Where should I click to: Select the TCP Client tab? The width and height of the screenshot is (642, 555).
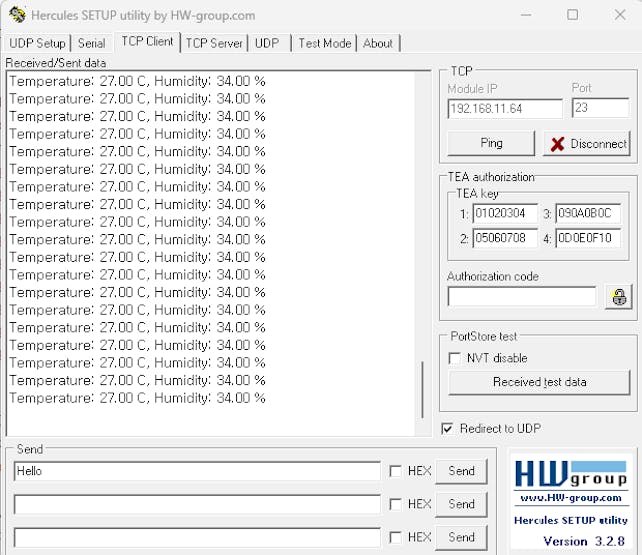pyautogui.click(x=147, y=42)
